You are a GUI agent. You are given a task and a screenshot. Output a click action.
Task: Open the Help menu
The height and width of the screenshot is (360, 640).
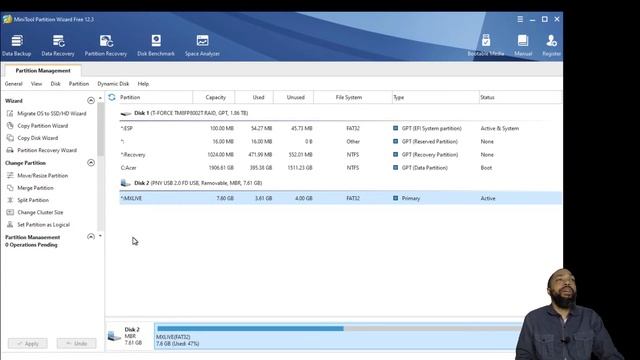click(143, 84)
